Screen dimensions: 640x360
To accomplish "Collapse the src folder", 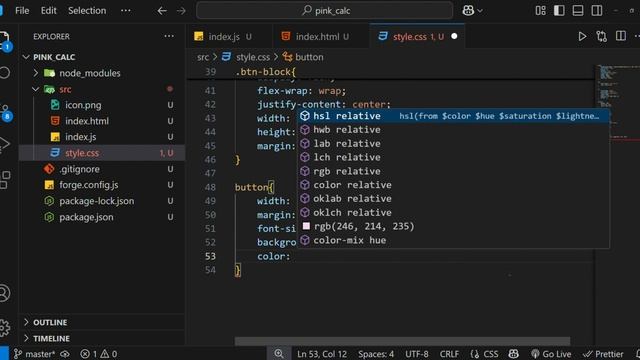I will 36,89.
